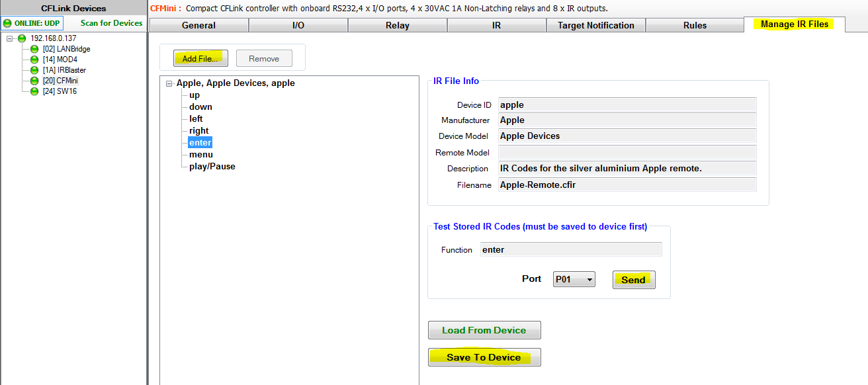This screenshot has width=868, height=385.
Task: Select the I/O tab
Action: click(298, 25)
